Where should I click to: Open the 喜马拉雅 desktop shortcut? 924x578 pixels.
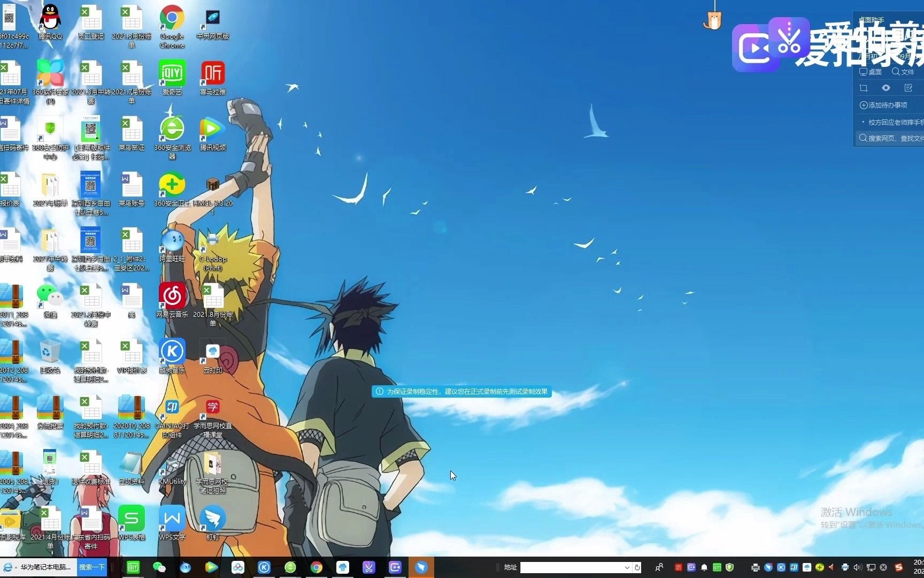213,78
